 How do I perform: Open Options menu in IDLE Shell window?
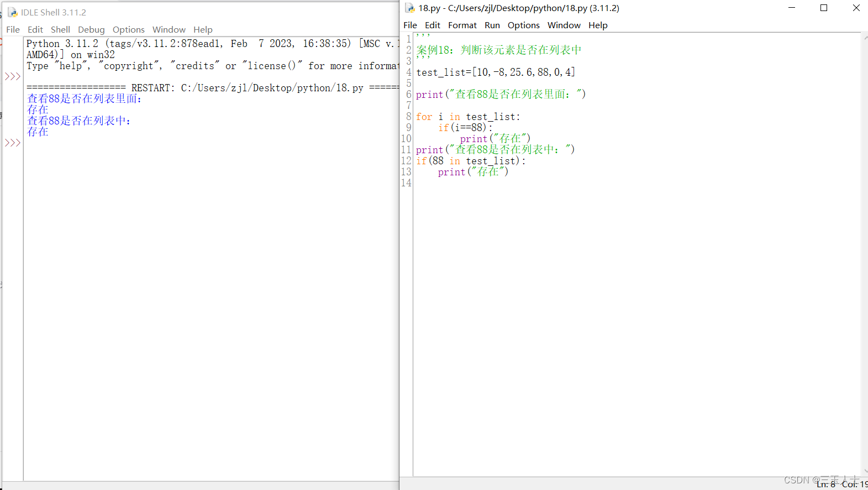pos(129,29)
